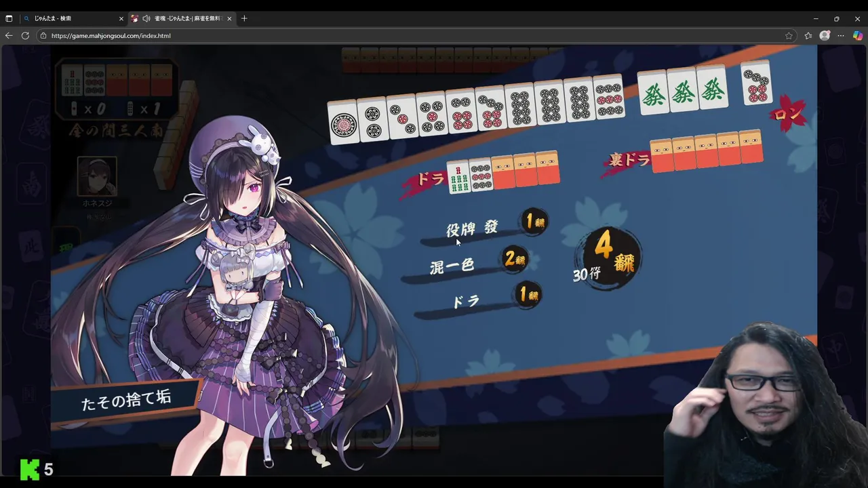Click the 8-sou tile in top-left indicator panel
The image size is (868, 488).
(72, 80)
